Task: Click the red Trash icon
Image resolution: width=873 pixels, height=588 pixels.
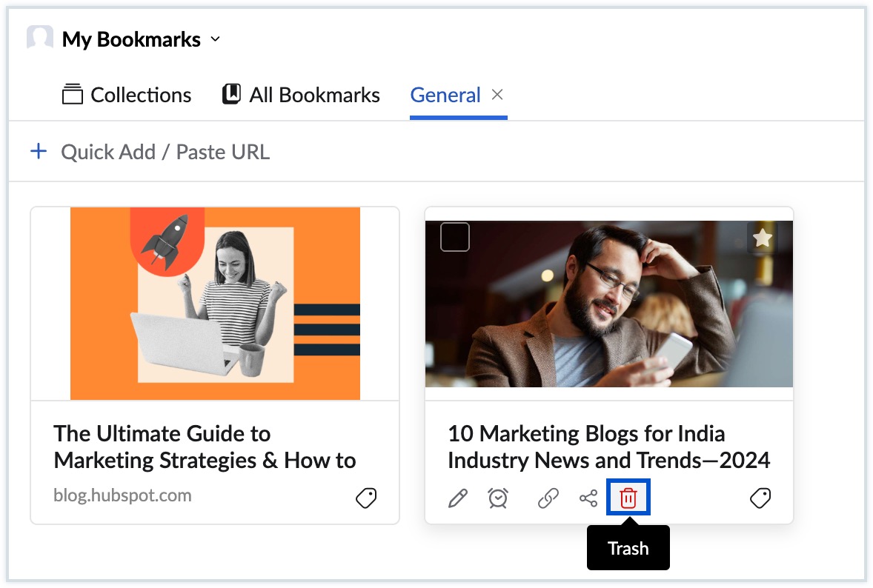Action: tap(628, 498)
